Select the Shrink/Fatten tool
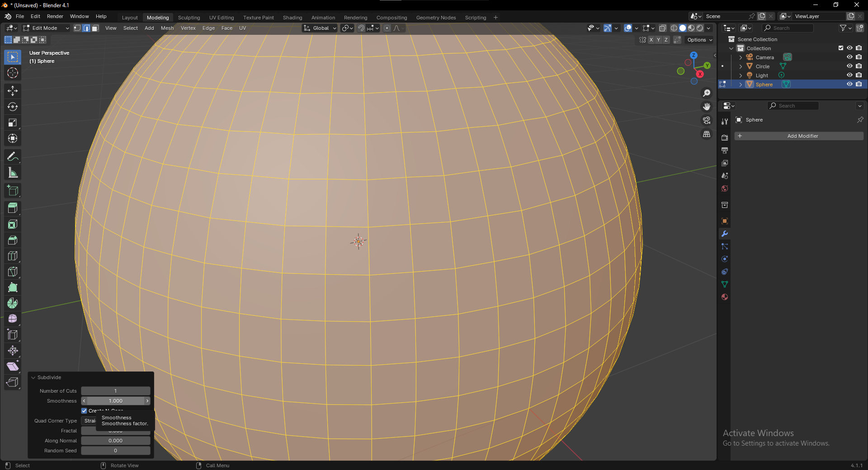The width and height of the screenshot is (868, 470). pyautogui.click(x=13, y=351)
